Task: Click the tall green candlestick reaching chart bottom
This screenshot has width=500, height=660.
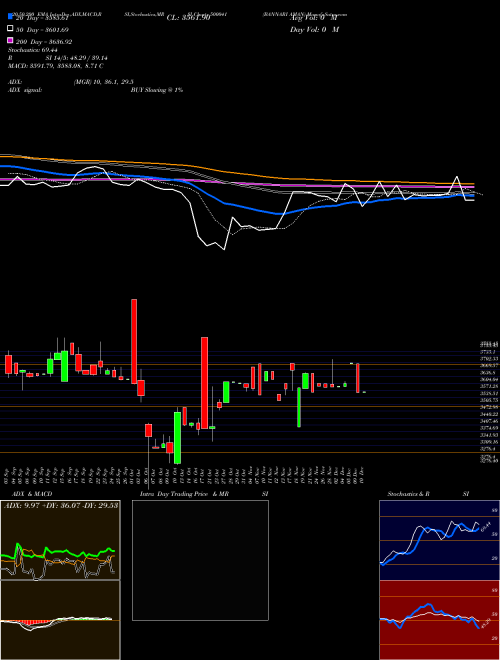Action: [x=178, y=438]
